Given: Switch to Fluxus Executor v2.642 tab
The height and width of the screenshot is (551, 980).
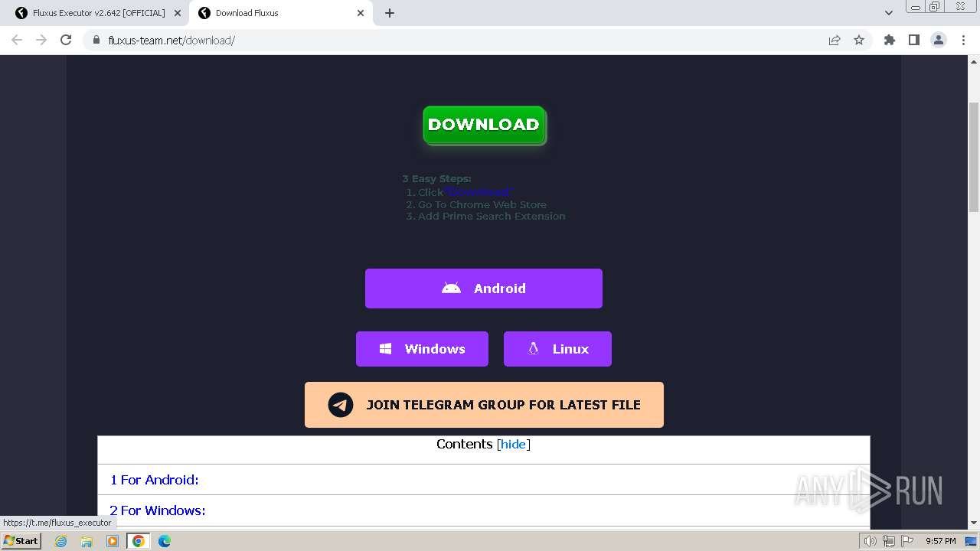Looking at the screenshot, I should [98, 13].
